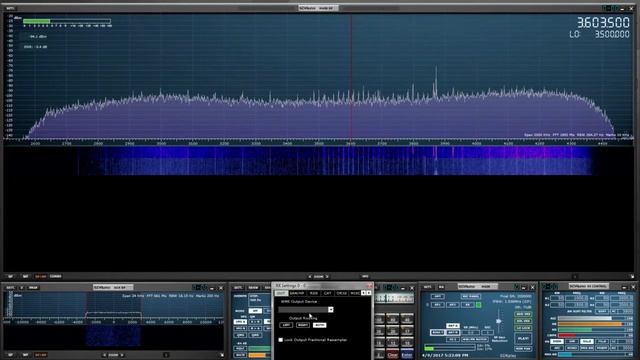Image resolution: width=640 pixels, height=360 pixels.
Task: Click AUX SP ZOOM left arrow
Action: [x=104, y=355]
